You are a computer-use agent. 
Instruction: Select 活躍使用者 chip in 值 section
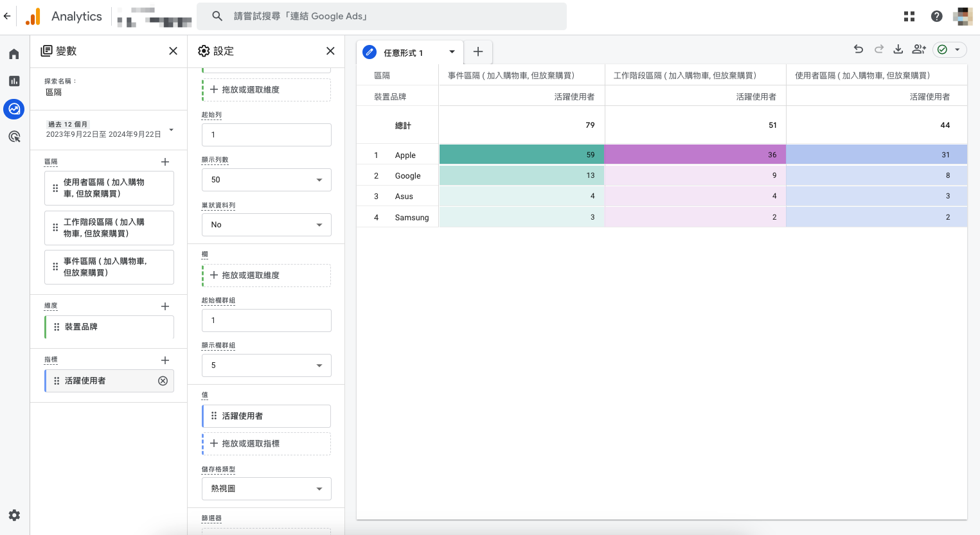(x=267, y=416)
